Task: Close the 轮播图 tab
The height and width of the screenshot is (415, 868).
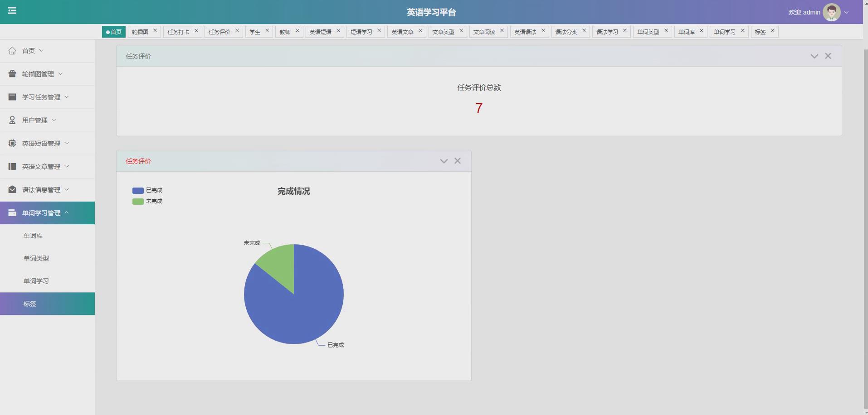Action: tap(155, 31)
